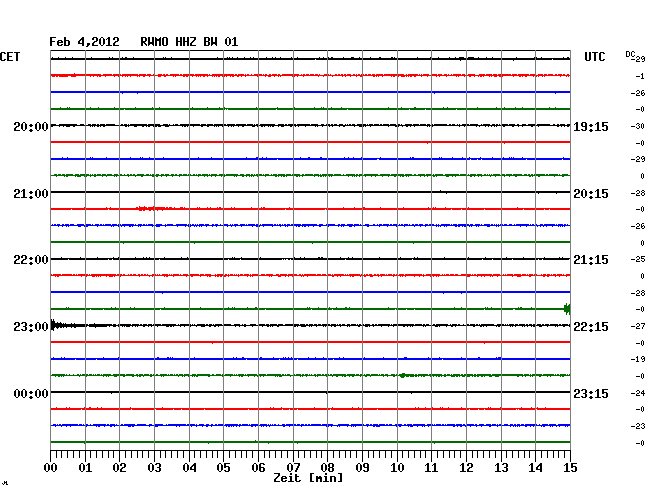The height and width of the screenshot is (494, 650).
Task: Select the "00:00" CET time label
Action: tap(31, 393)
